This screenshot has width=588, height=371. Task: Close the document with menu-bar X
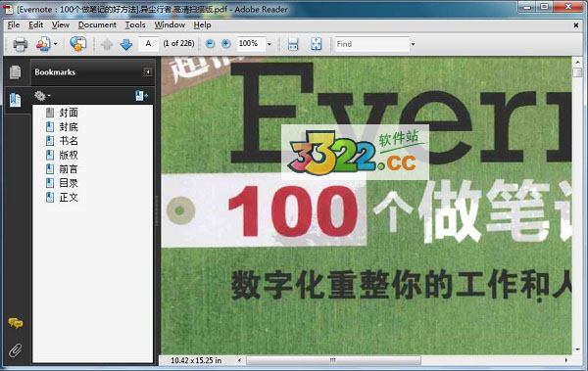click(576, 25)
